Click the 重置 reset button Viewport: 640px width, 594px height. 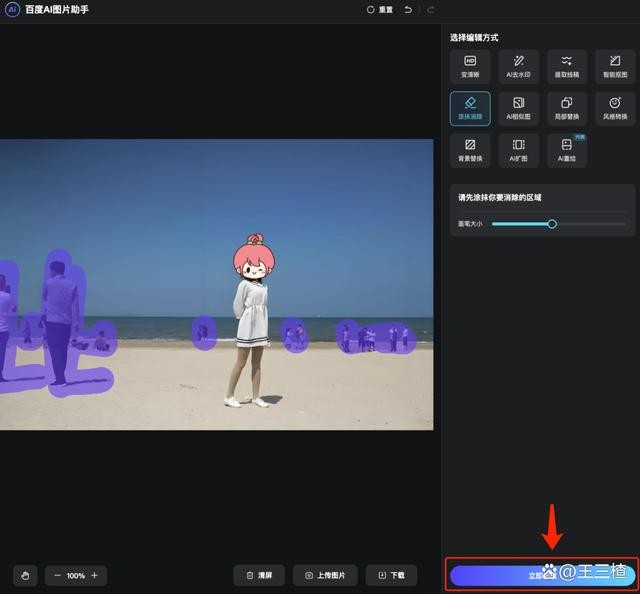point(380,9)
